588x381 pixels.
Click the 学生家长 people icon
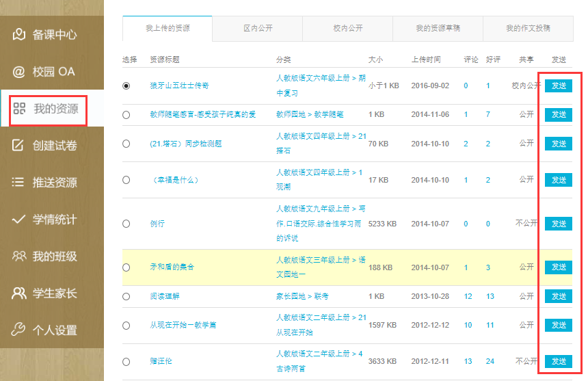point(19,293)
